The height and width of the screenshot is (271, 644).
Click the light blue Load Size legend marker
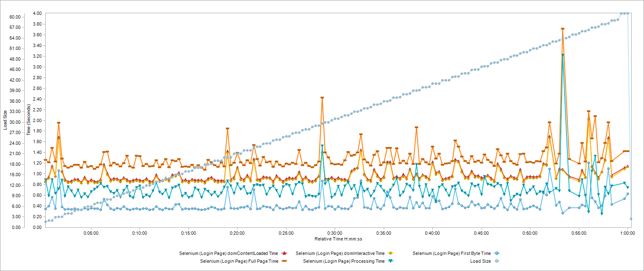[x=497, y=261]
